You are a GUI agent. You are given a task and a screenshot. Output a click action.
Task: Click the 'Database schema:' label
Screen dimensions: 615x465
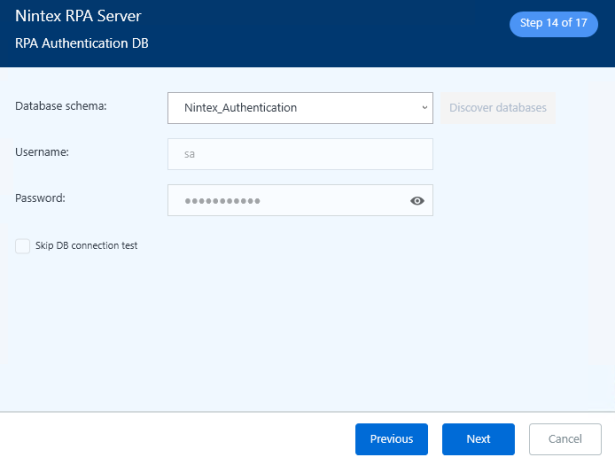61,105
